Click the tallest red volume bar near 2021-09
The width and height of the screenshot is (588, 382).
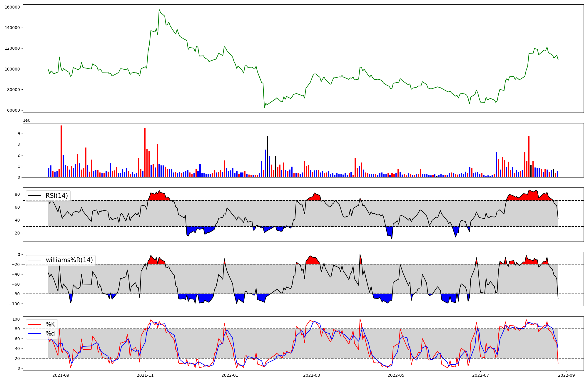[61, 151]
